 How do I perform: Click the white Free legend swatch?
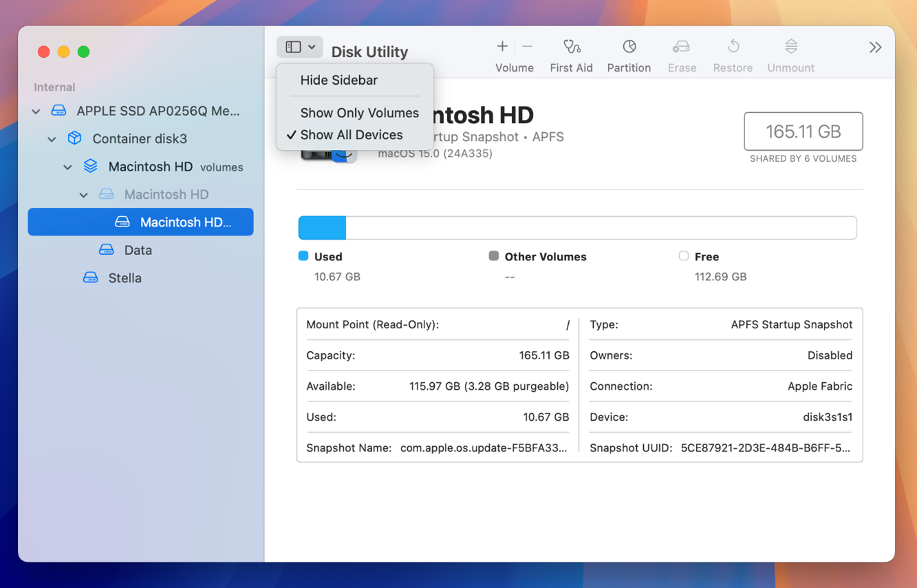click(684, 256)
